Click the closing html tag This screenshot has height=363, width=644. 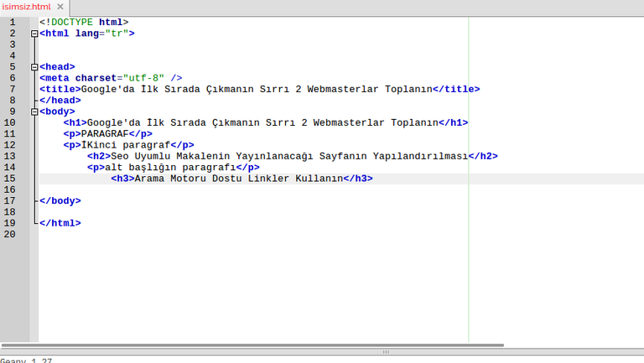coord(60,223)
